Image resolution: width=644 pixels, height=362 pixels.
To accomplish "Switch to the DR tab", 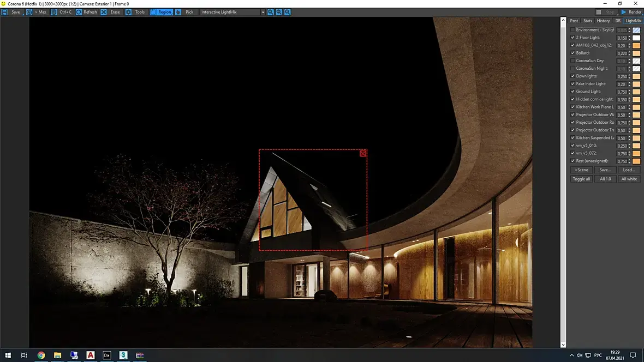I will 618,21.
